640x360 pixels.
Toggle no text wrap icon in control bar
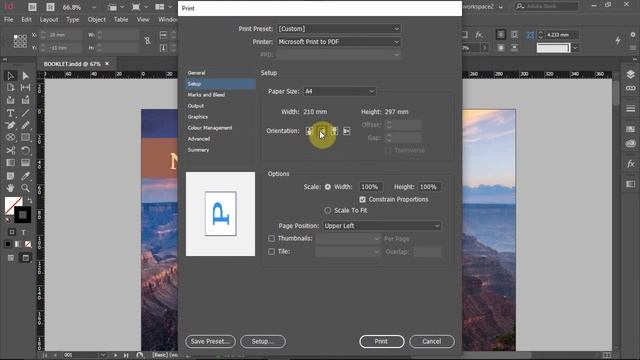[x=501, y=35]
